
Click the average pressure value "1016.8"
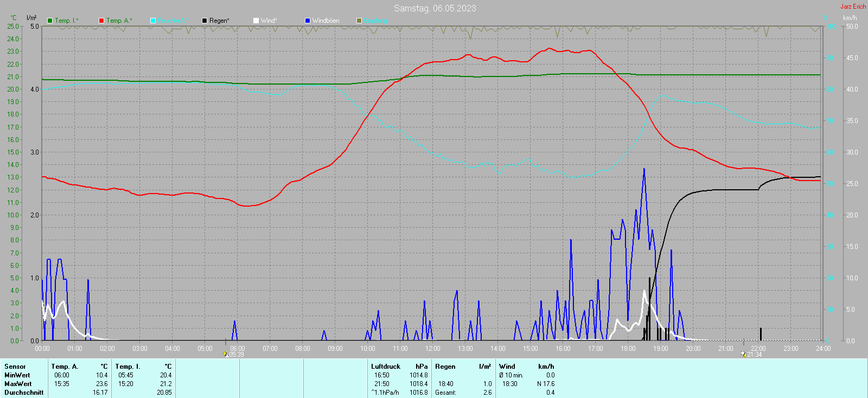click(x=419, y=393)
